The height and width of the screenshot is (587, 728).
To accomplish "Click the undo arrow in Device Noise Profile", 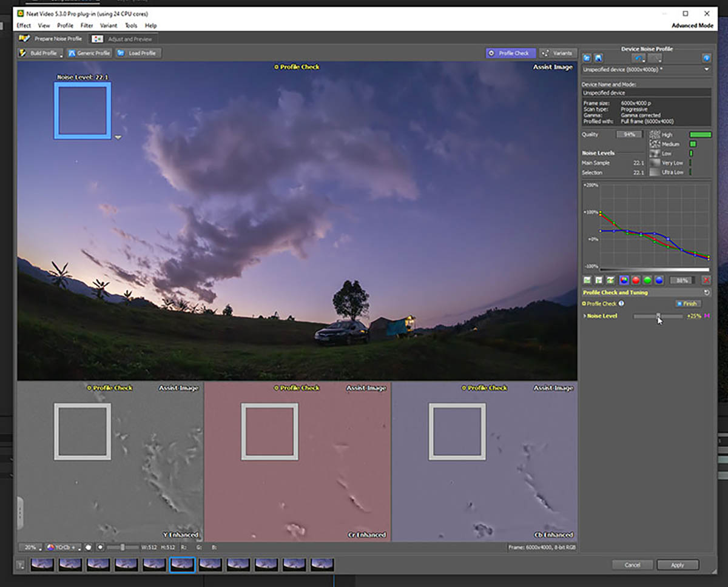I will tap(638, 58).
